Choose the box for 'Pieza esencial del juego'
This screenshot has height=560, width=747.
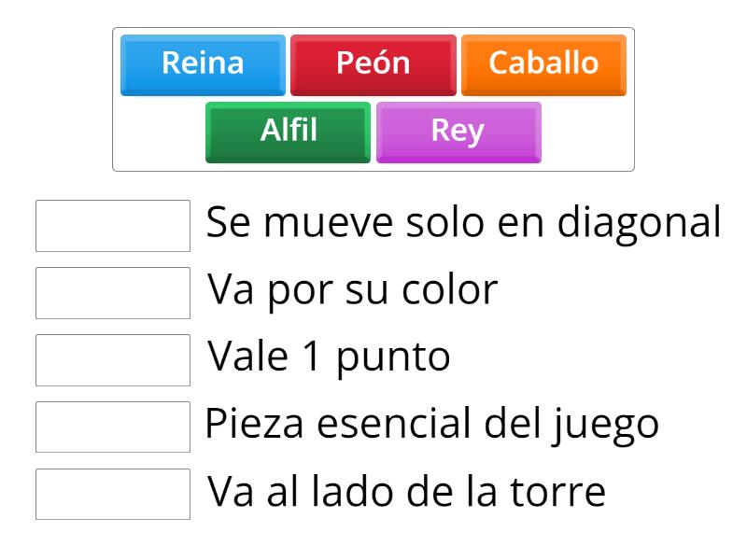(x=113, y=427)
